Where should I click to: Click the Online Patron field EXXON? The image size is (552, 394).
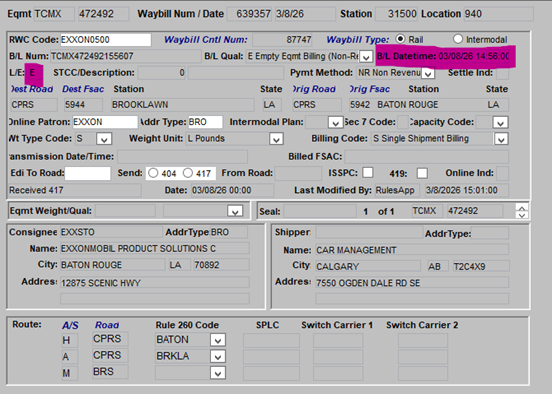tap(105, 122)
